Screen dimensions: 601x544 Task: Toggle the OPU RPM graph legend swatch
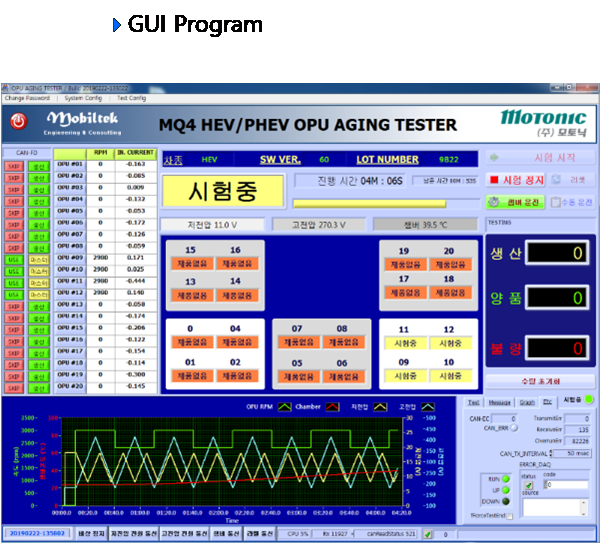pyautogui.click(x=284, y=407)
